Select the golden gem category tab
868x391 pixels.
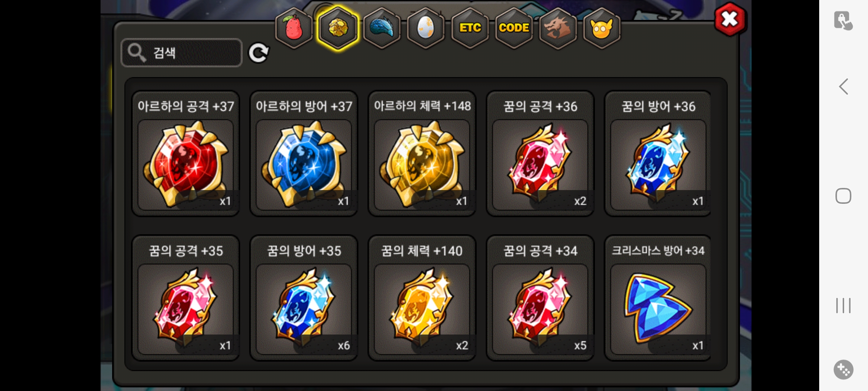338,28
